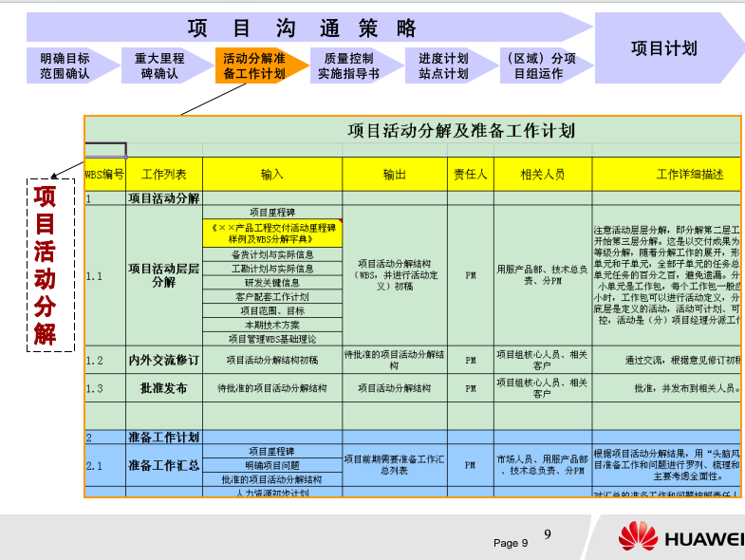Select the 项目活动层层分解 work item cell
This screenshot has height=560, width=745.
[164, 275]
